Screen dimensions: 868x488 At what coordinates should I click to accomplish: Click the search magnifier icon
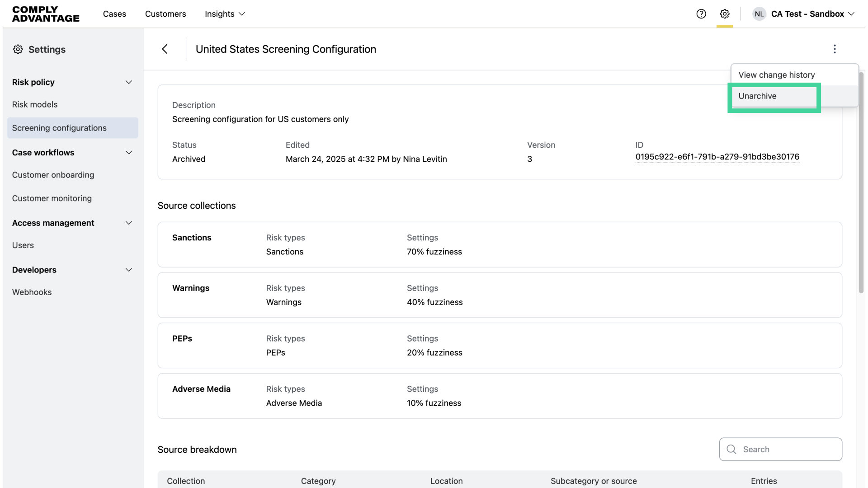(x=731, y=449)
